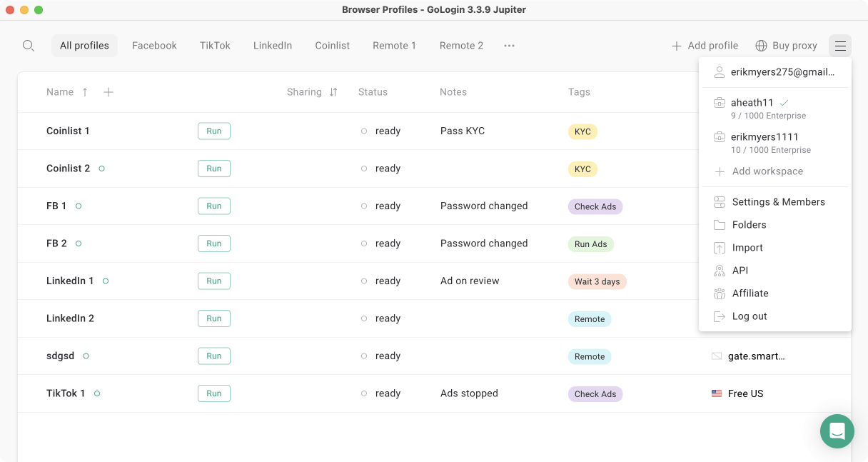Click the green circle indicator beside FB 1
Screen dimensions: 868x462
click(x=79, y=206)
